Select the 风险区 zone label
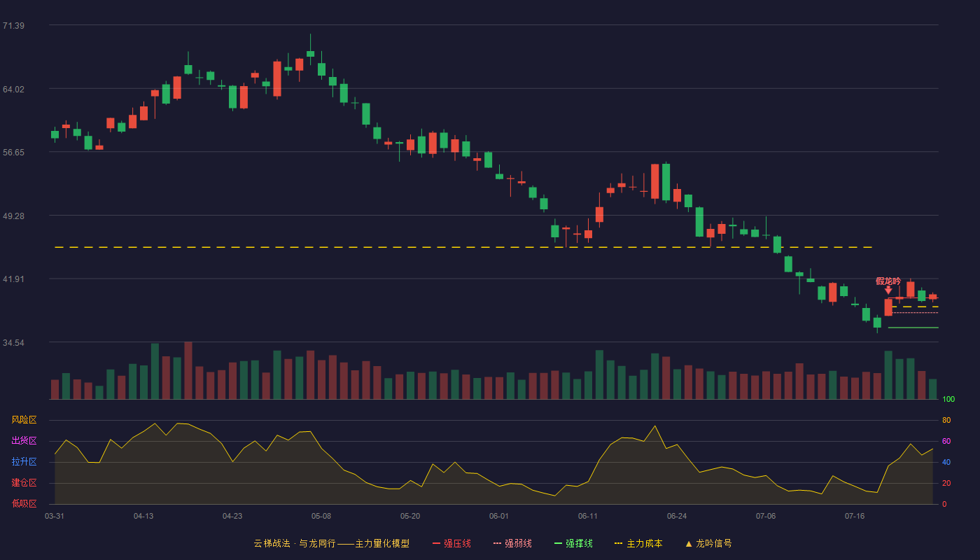Viewport: 980px width, 560px height. [24, 420]
